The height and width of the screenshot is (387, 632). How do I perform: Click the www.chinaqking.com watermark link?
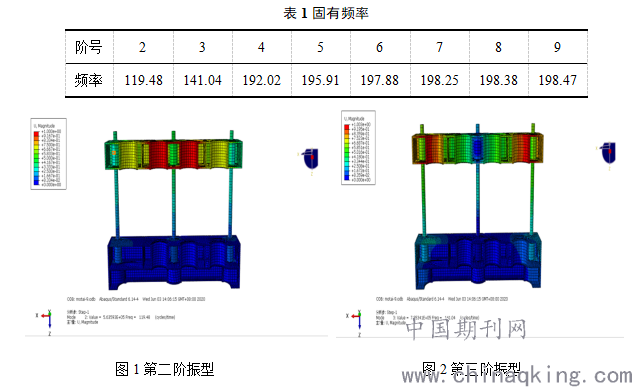pyautogui.click(x=517, y=375)
